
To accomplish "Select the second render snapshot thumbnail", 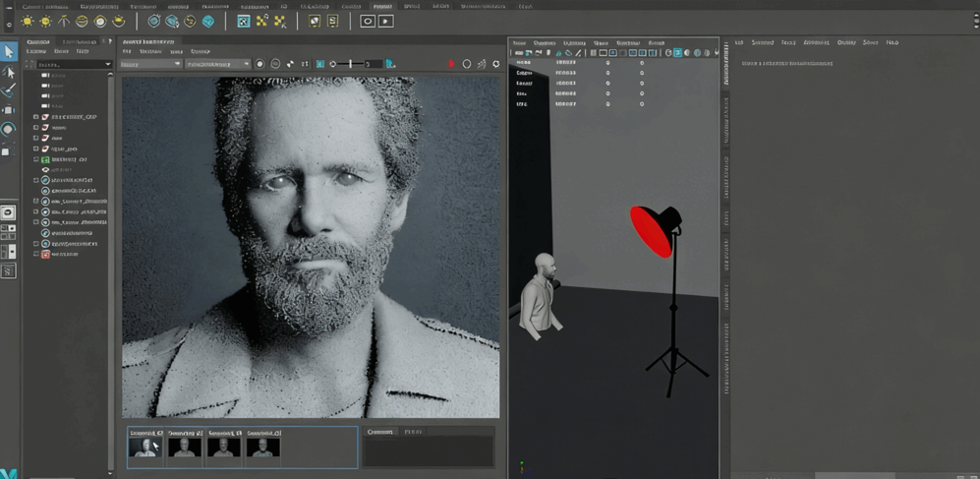I will click(x=185, y=448).
